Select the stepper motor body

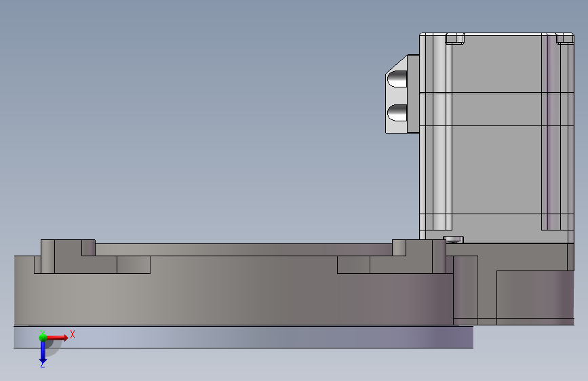(496, 138)
